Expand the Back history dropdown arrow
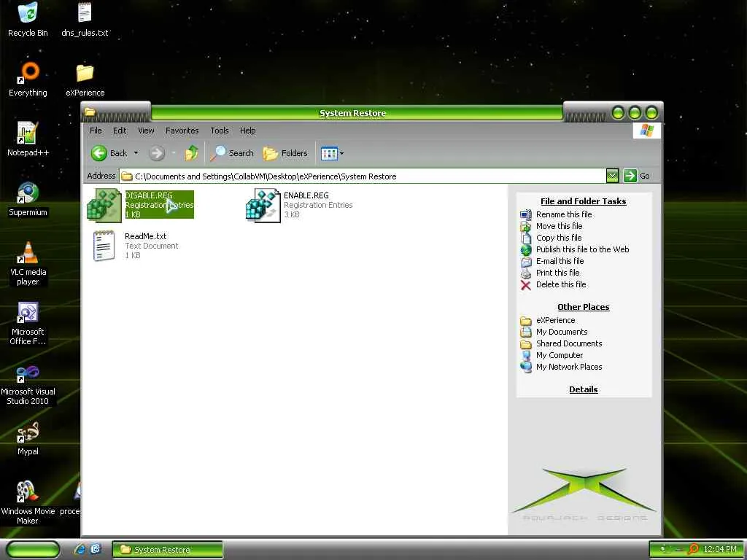This screenshot has width=747, height=560. [x=136, y=153]
